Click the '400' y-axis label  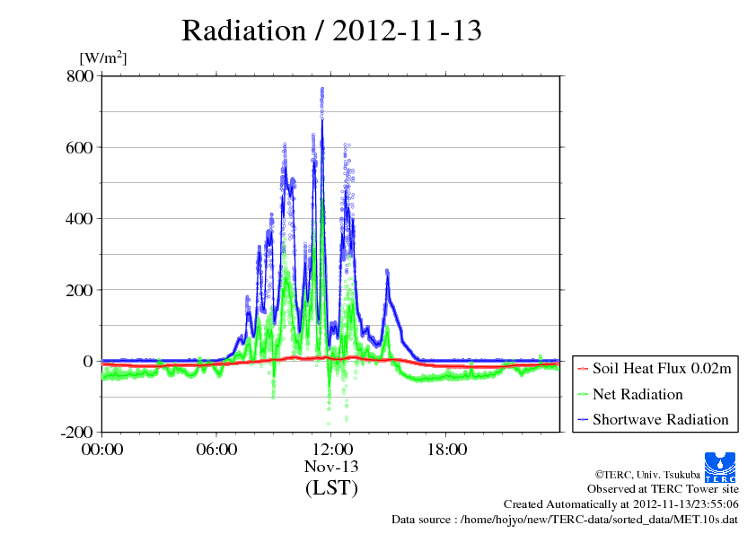80,219
